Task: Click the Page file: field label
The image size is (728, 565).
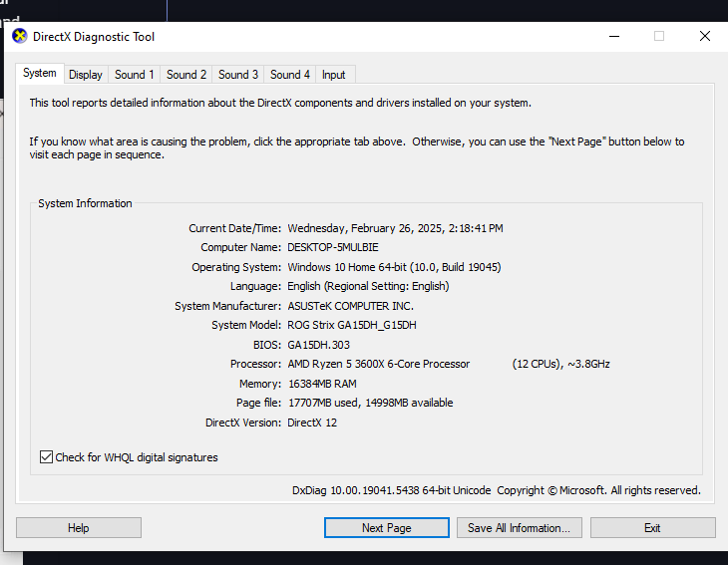Action: coord(258,403)
